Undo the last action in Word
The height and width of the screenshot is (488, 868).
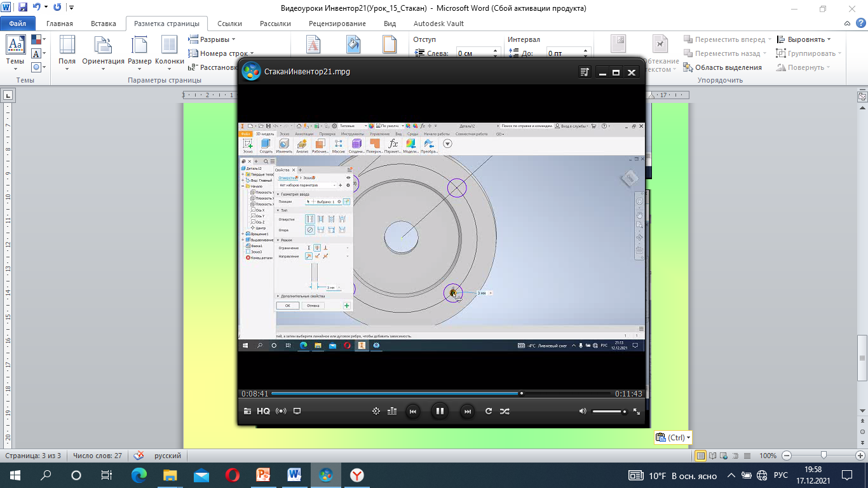click(x=37, y=8)
